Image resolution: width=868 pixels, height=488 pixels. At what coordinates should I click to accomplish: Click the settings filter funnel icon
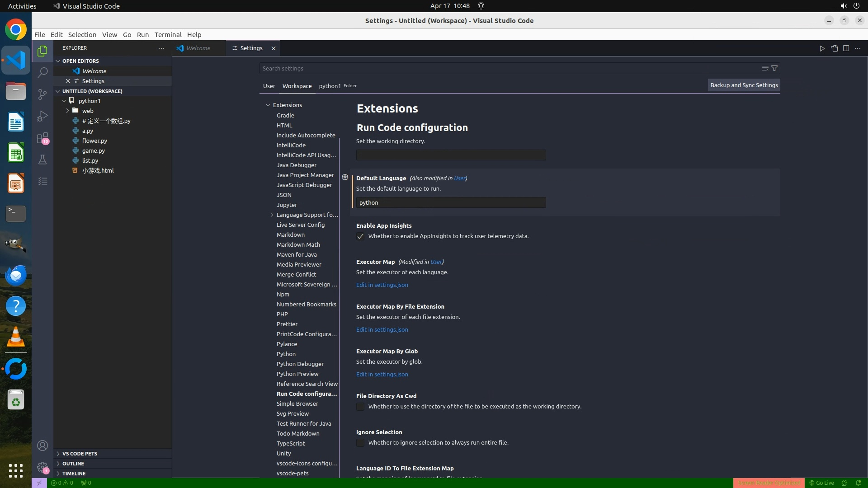coord(774,68)
